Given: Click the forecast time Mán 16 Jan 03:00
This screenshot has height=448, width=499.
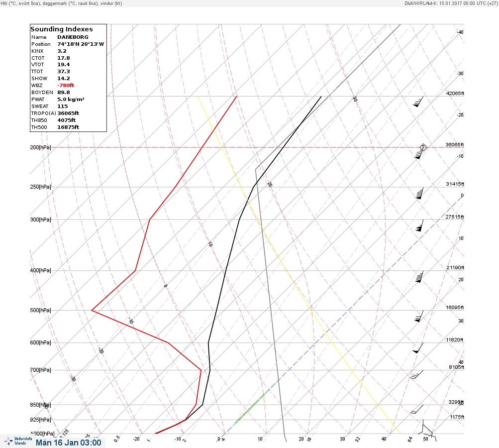Looking at the screenshot, I should point(69,443).
